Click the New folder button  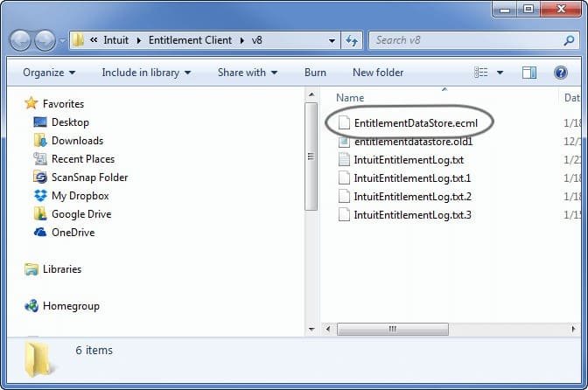coord(378,73)
